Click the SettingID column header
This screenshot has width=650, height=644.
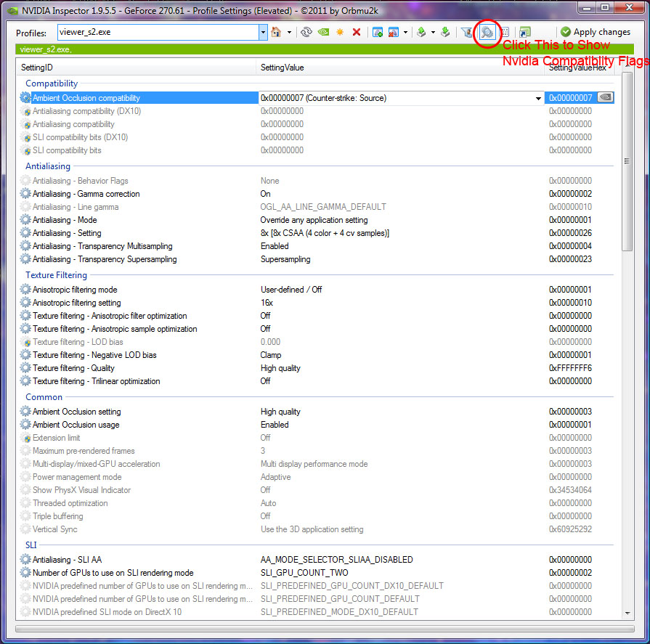point(136,68)
